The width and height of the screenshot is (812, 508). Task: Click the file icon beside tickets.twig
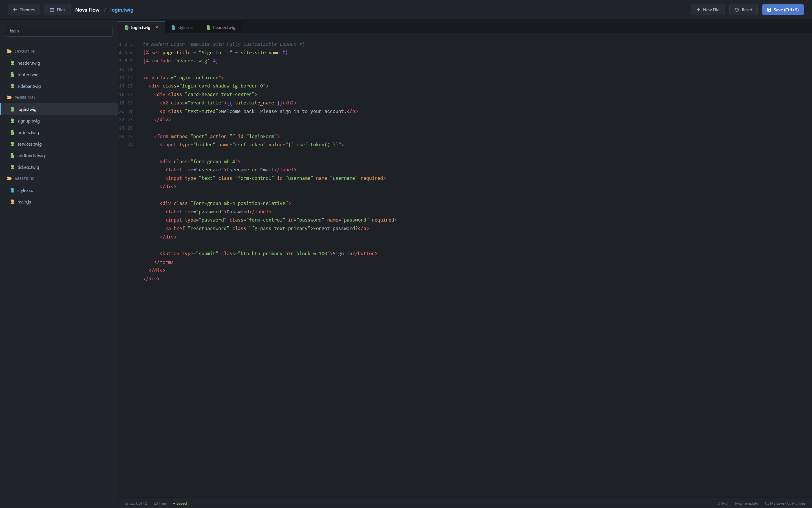pyautogui.click(x=12, y=167)
